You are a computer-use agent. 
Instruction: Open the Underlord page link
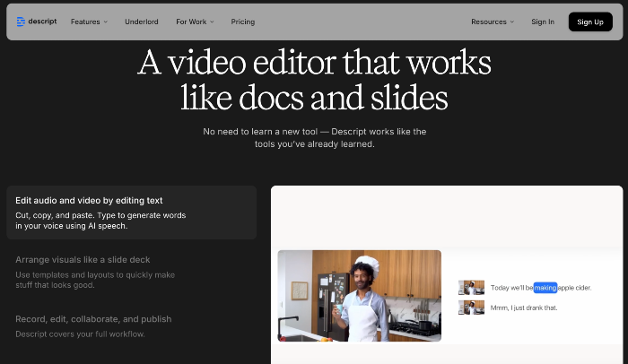142,22
